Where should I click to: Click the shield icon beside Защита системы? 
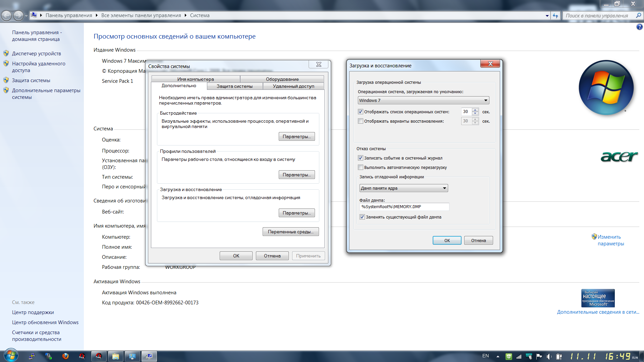pyautogui.click(x=6, y=80)
